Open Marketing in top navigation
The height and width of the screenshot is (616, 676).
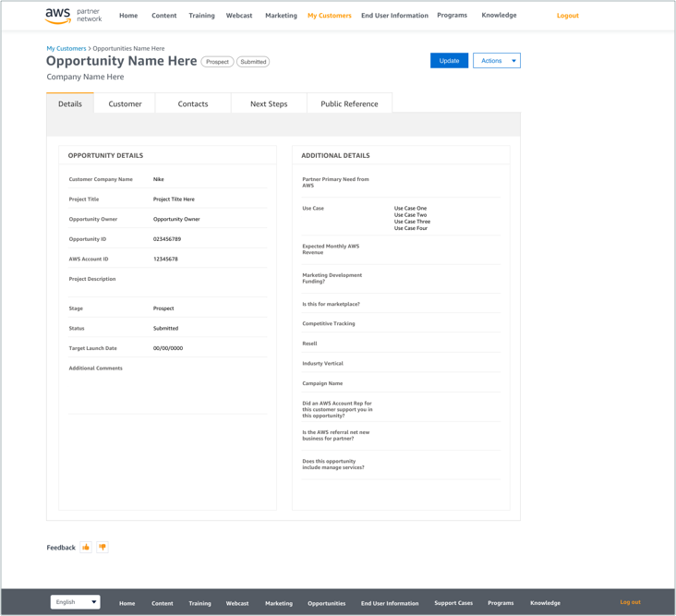click(x=281, y=16)
